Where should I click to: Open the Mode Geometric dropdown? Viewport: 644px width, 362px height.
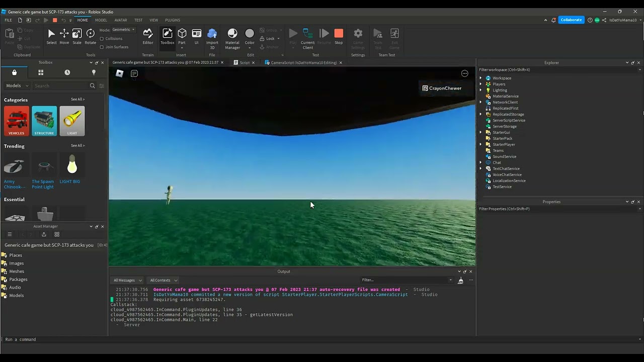pos(124,30)
